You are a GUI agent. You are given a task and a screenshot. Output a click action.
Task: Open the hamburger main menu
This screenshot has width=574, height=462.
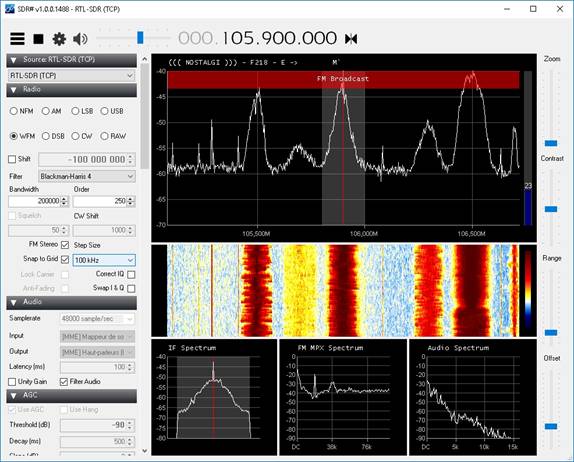click(x=17, y=38)
